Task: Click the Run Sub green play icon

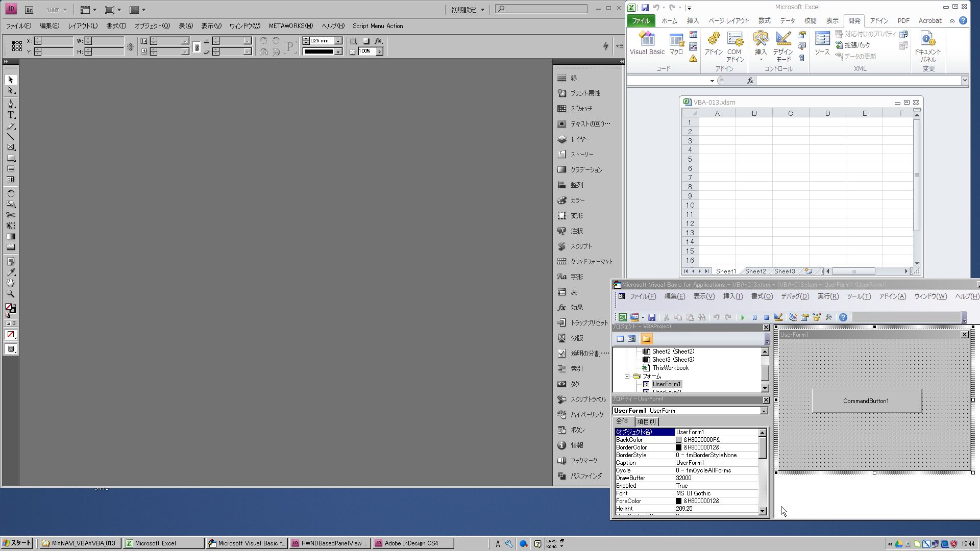Action: pos(743,317)
